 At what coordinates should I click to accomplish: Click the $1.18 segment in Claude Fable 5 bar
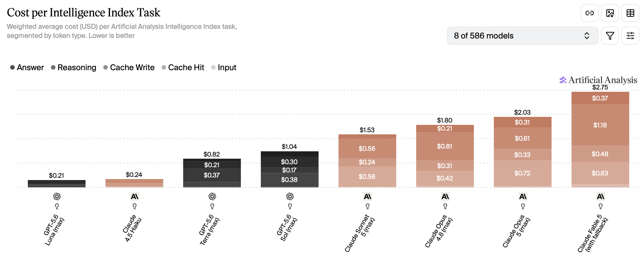point(600,125)
